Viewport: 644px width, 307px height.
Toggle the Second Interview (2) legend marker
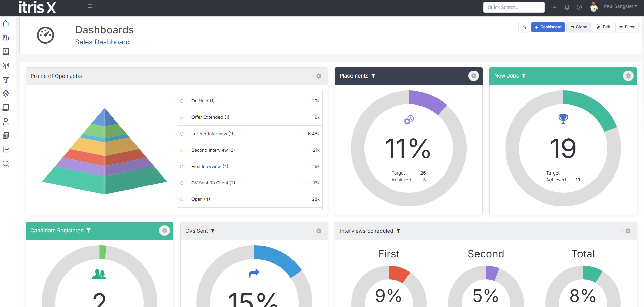pyautogui.click(x=182, y=150)
